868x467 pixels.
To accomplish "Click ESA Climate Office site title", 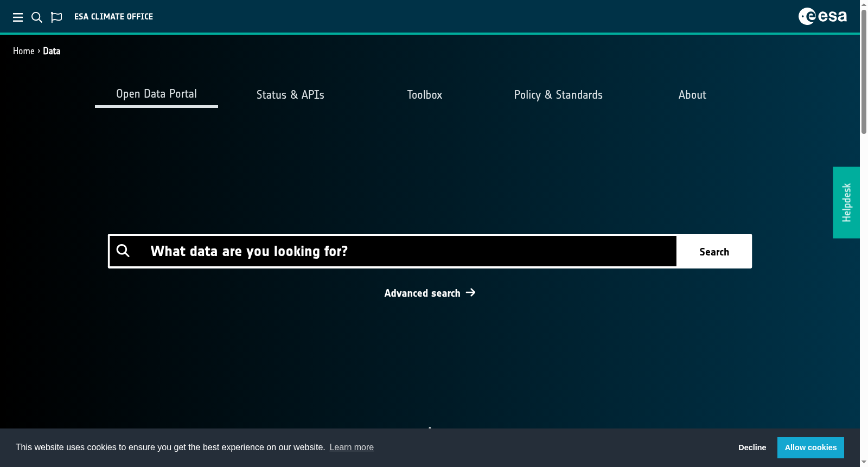I will pos(113,17).
